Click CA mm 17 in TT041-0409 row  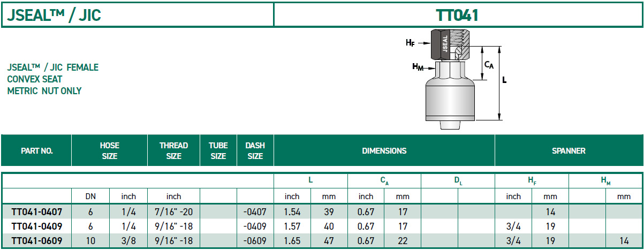(403, 226)
